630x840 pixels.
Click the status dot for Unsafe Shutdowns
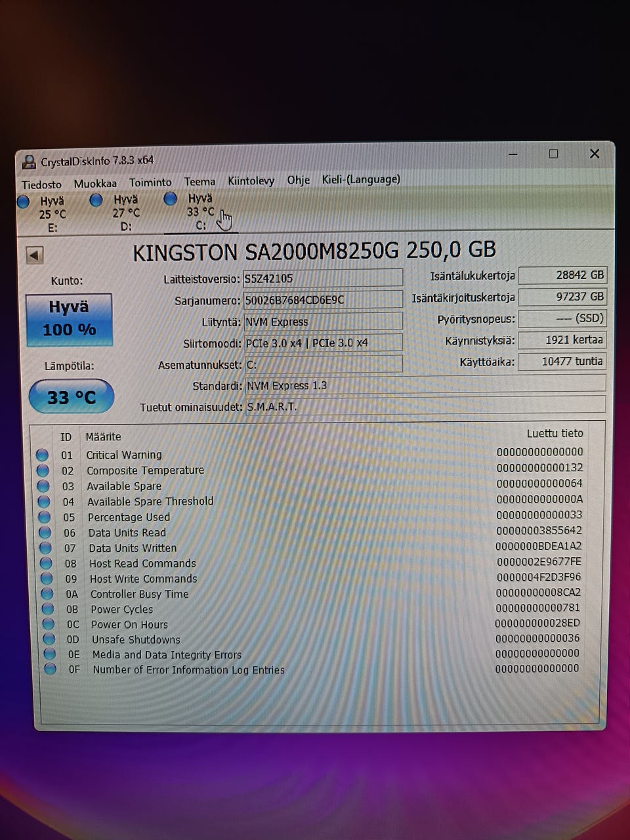click(49, 639)
